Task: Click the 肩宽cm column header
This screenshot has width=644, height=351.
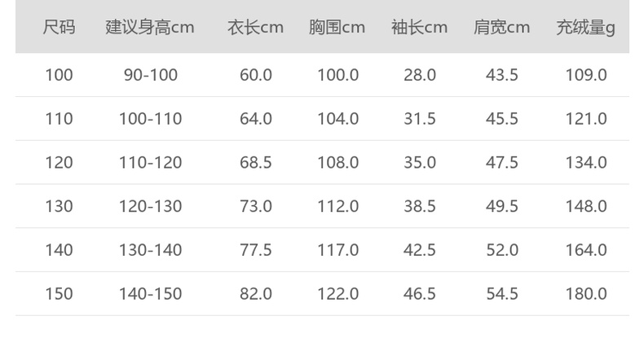Action: point(501,27)
